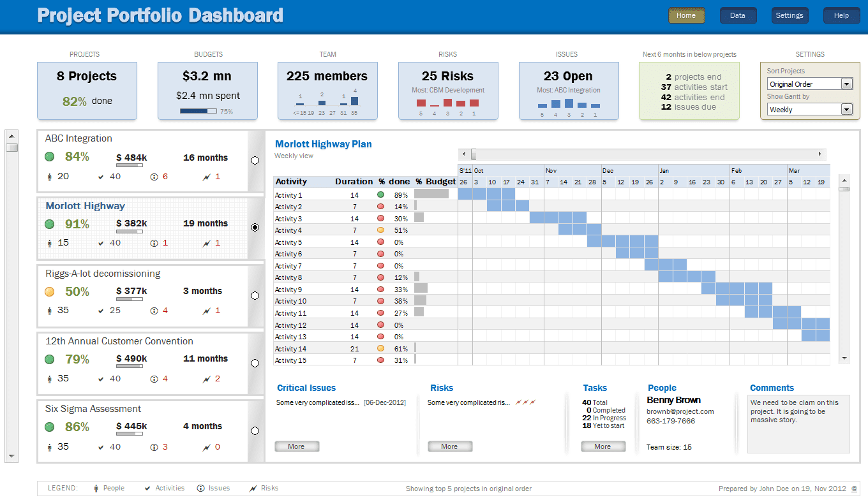The image size is (868, 500).
Task: Open the Settings tab
Action: (x=789, y=15)
